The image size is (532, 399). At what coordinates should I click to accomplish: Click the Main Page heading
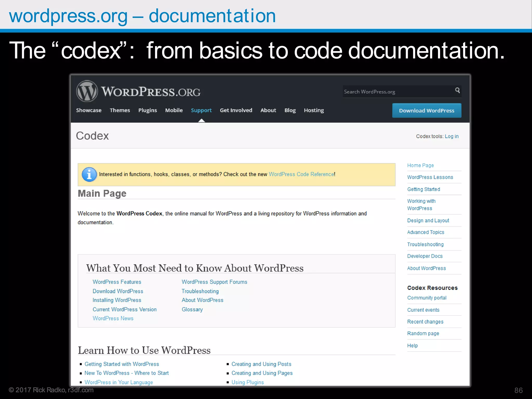102,194
